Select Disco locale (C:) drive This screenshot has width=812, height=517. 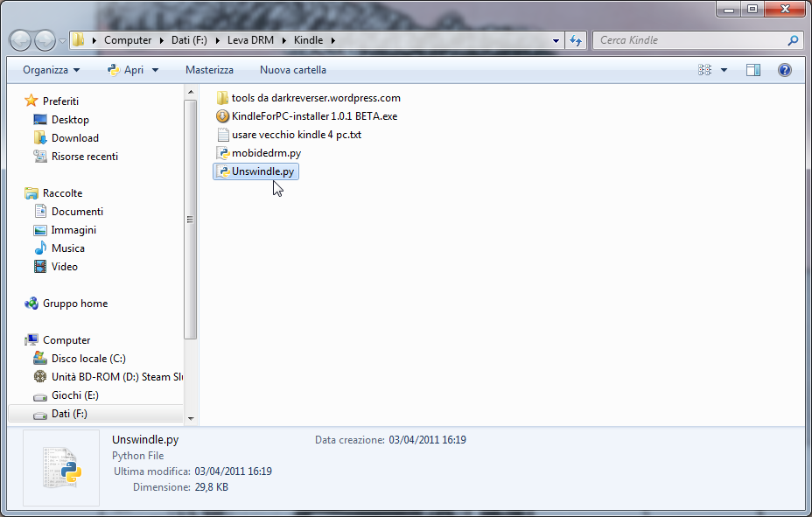pyautogui.click(x=88, y=359)
